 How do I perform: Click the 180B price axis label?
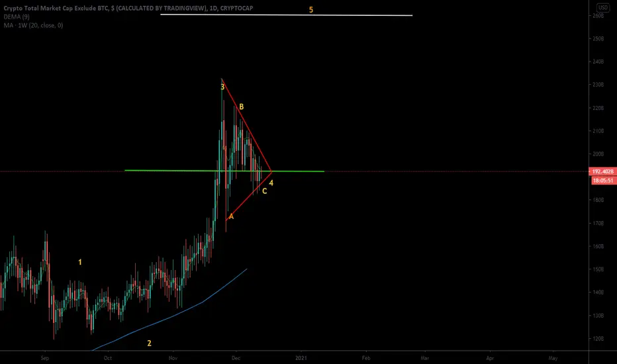point(598,200)
